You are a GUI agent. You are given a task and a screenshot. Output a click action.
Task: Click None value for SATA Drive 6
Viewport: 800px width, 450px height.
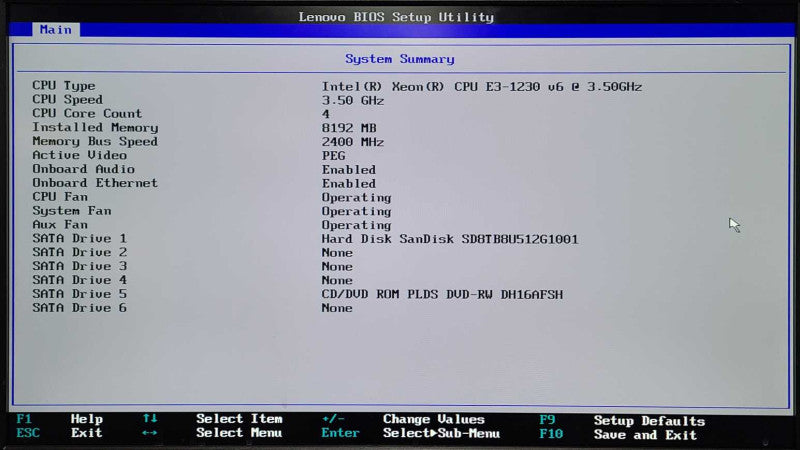click(x=337, y=308)
